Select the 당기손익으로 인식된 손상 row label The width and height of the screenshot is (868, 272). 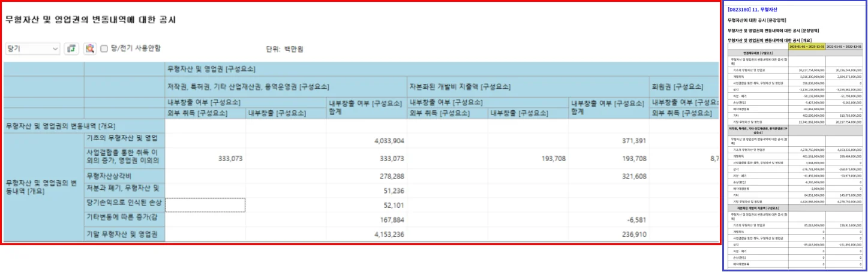point(124,205)
